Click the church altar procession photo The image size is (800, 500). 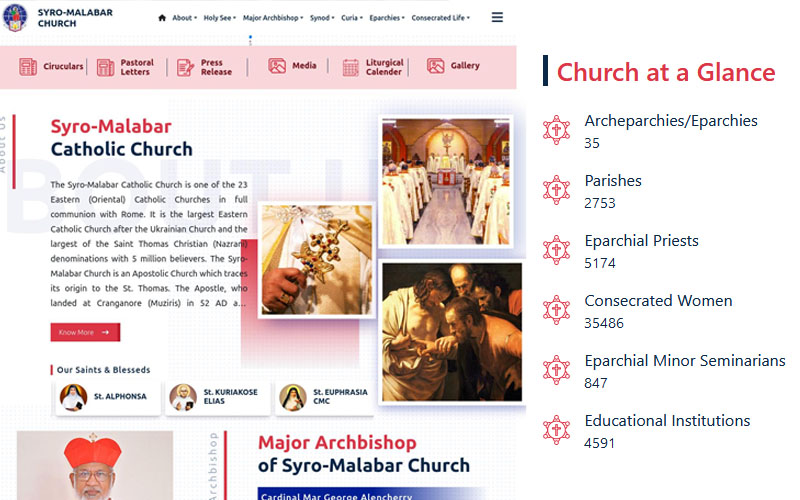click(x=445, y=182)
